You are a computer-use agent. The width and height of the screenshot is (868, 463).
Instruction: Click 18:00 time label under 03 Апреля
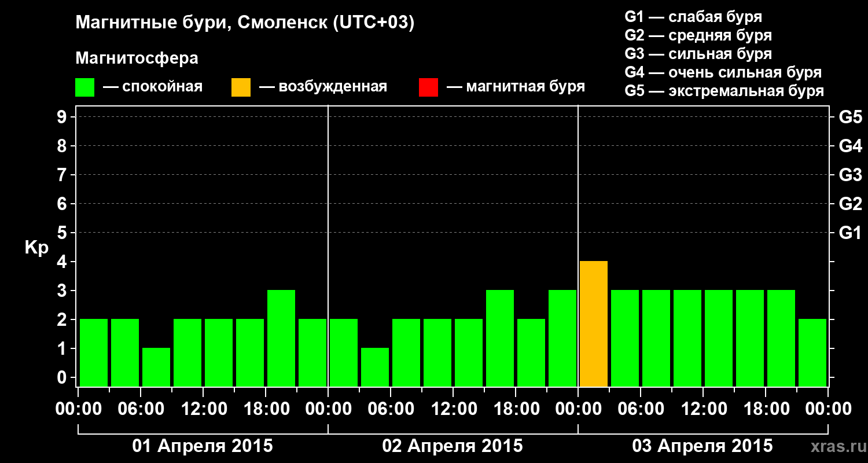pos(766,409)
